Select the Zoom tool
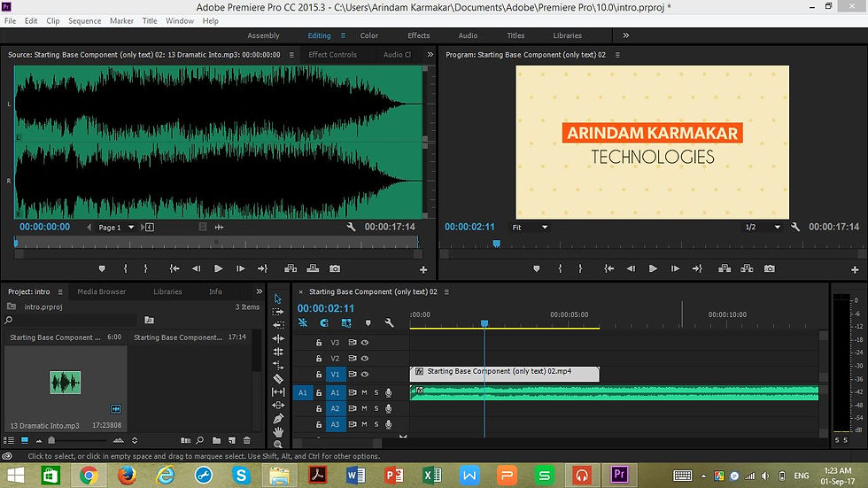This screenshot has height=488, width=868. pyautogui.click(x=278, y=444)
